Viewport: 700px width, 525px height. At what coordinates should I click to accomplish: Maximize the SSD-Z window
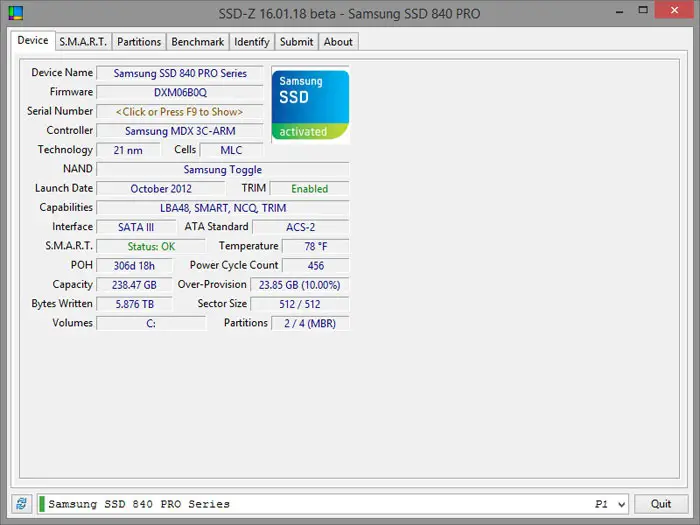(x=643, y=11)
